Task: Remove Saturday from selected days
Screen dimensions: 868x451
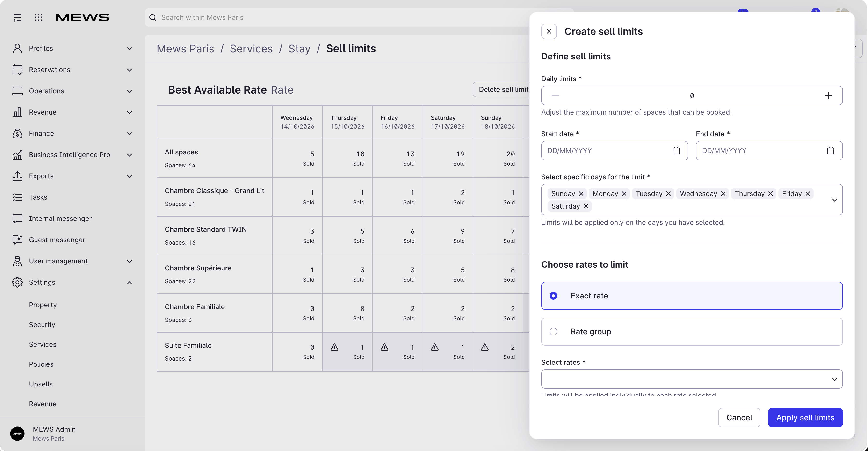Action: [x=586, y=206]
